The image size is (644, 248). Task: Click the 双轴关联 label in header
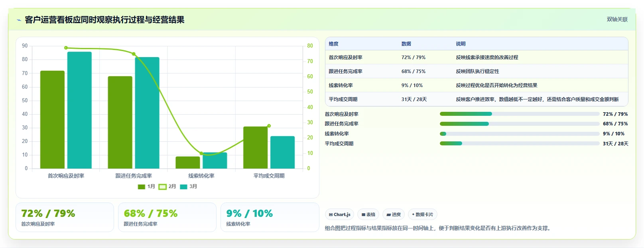click(x=617, y=19)
